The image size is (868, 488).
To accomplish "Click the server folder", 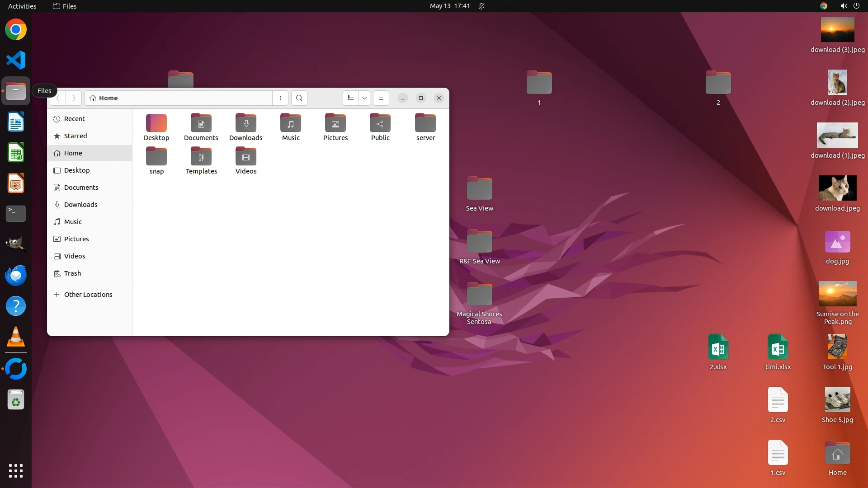I will click(x=425, y=123).
